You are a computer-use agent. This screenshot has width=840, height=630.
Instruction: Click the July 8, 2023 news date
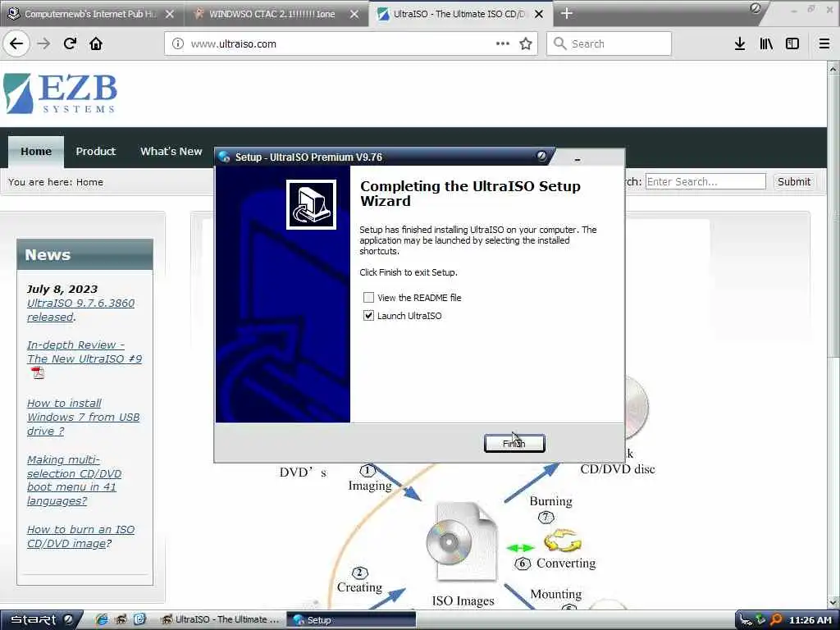pos(62,290)
